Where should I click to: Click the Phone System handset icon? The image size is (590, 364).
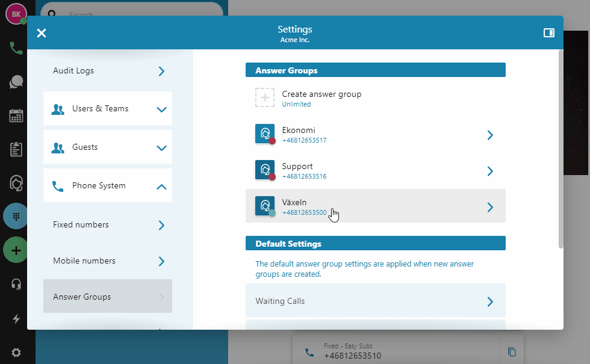tap(58, 186)
